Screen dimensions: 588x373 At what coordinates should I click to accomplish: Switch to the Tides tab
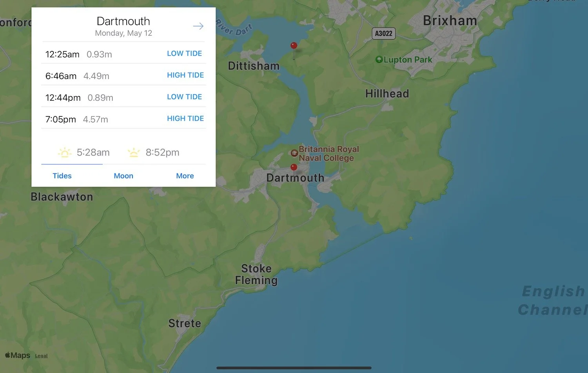point(62,176)
